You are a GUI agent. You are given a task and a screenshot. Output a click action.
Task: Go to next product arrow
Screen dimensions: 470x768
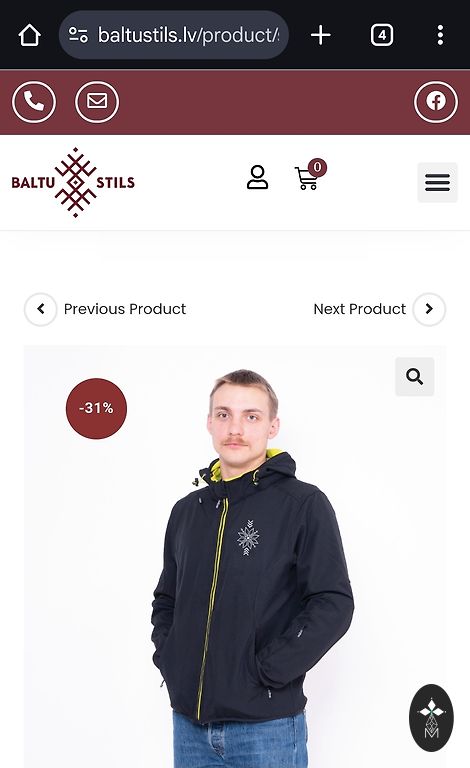tap(429, 309)
